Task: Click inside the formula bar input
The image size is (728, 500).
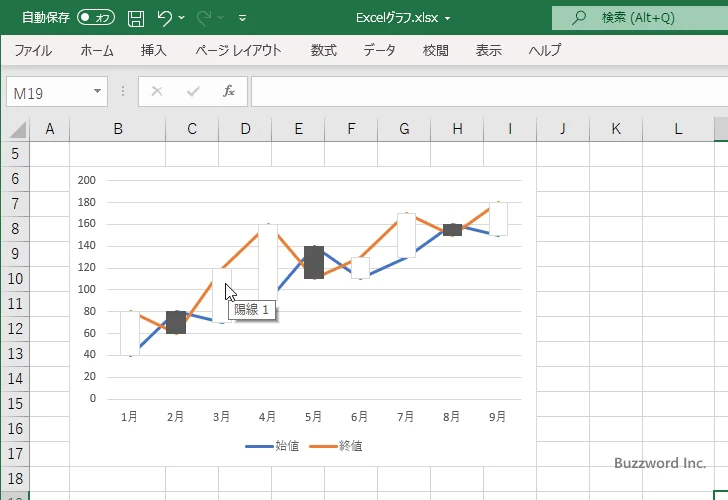Action: [x=489, y=91]
